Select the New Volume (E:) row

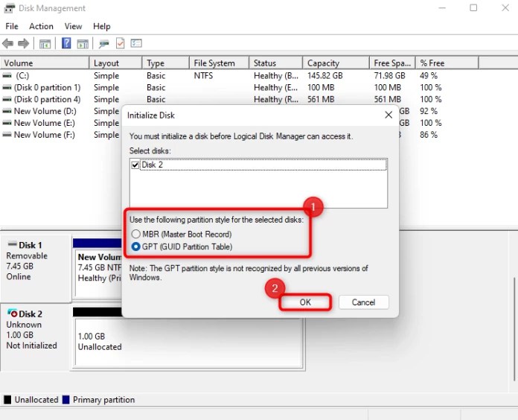tap(44, 123)
